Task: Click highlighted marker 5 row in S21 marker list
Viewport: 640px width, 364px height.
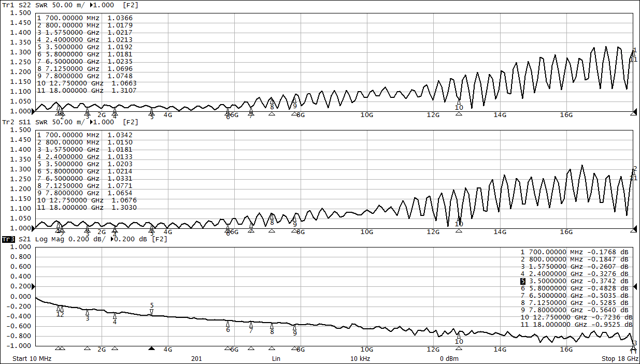Action: [574, 281]
